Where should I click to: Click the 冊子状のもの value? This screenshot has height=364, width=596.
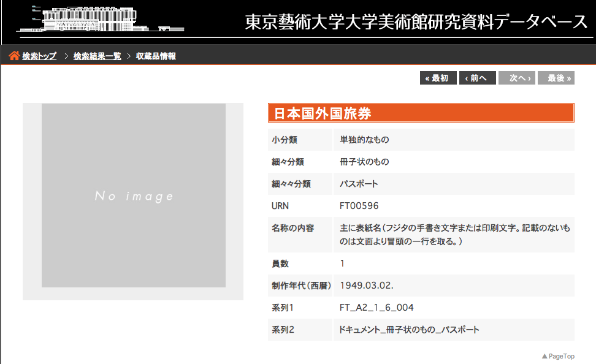pos(364,162)
